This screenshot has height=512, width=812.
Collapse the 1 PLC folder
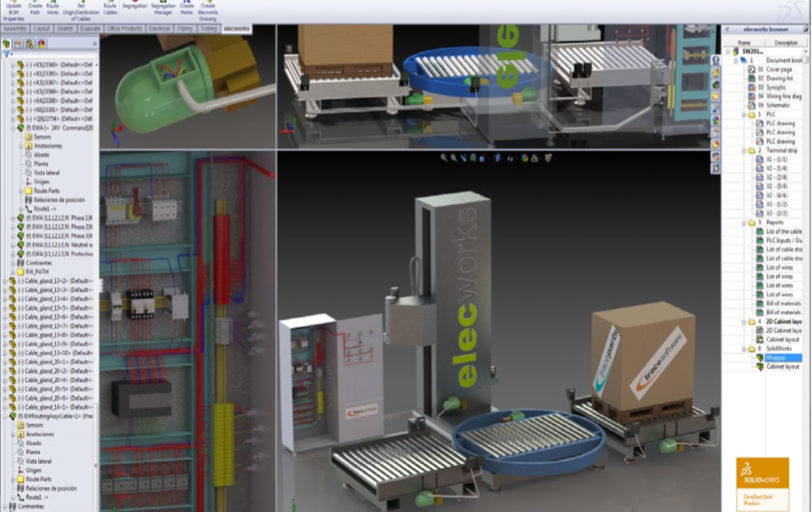[x=745, y=115]
